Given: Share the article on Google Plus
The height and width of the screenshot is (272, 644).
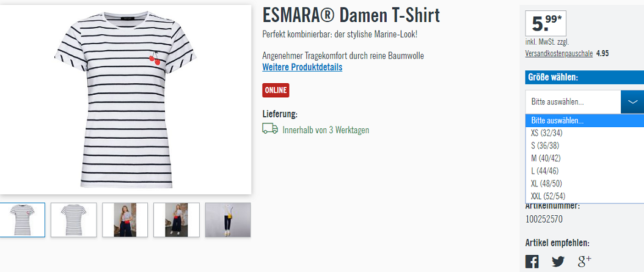Looking at the screenshot, I should point(584,261).
